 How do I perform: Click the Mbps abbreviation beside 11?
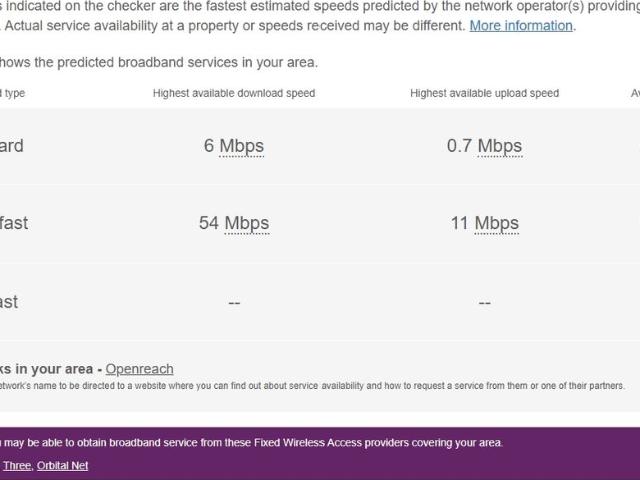(496, 223)
